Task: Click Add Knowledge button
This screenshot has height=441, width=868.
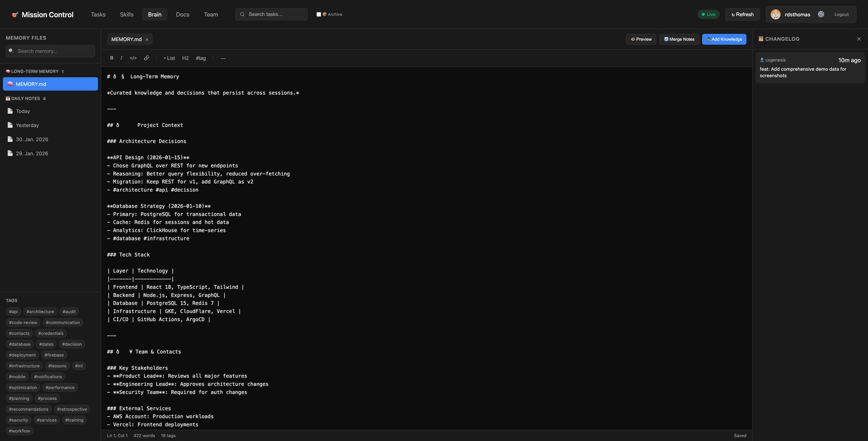Action: 724,39
